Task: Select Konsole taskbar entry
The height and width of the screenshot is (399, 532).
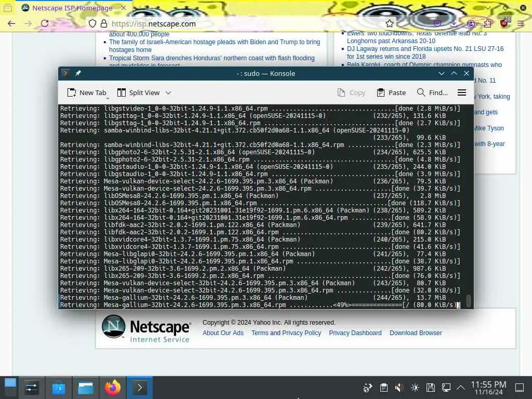Action: pyautogui.click(x=139, y=388)
